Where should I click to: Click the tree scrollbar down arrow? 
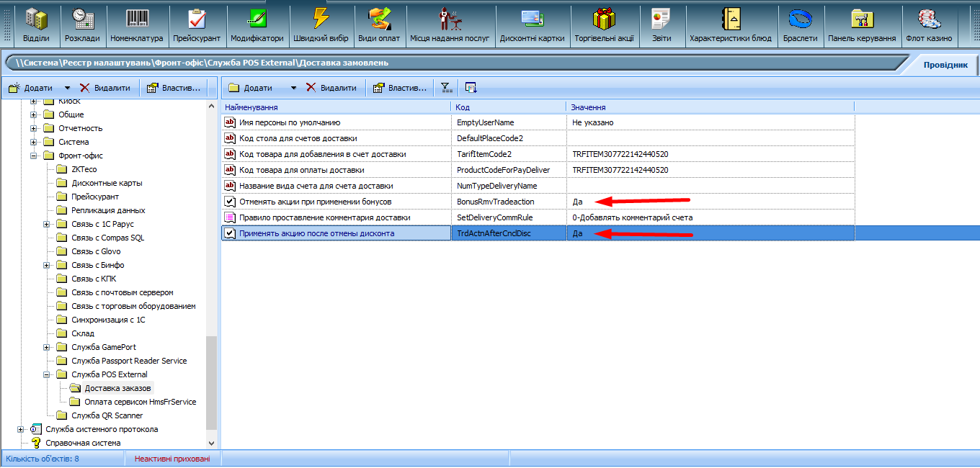211,444
